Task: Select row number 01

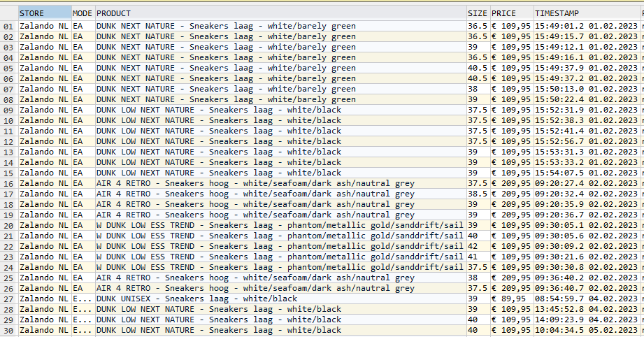Action: [8, 27]
